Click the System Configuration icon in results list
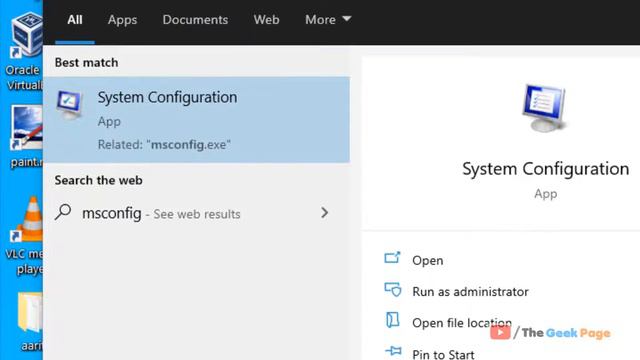The width and height of the screenshot is (640, 360). [70, 104]
